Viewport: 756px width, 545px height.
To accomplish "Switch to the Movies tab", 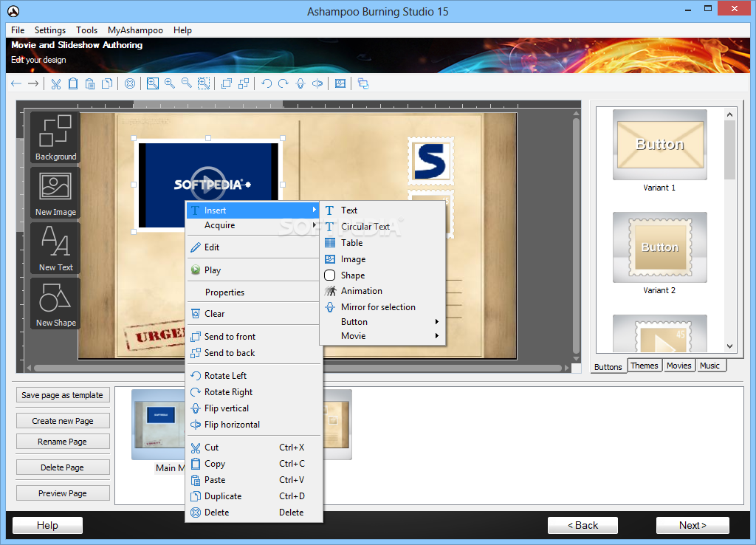I will pos(679,366).
